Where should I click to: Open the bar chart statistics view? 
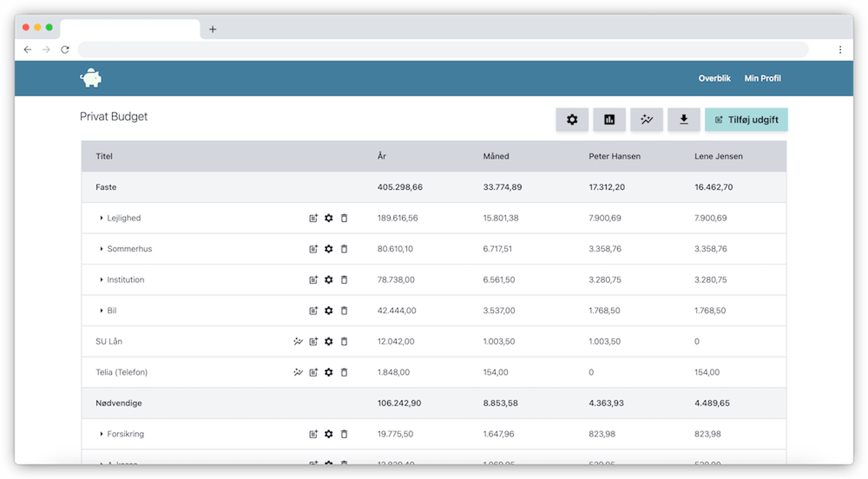coord(609,120)
